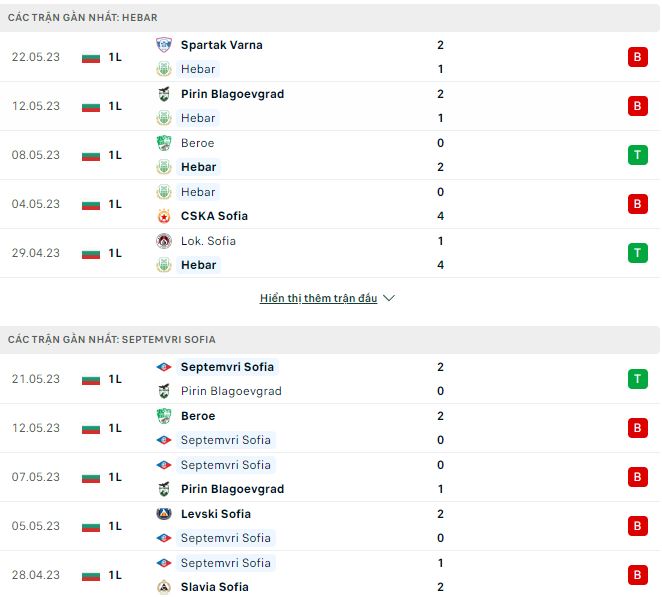Expand 'Hiển thị thêm trận đấu' chevron
The image size is (662, 597).
[x=389, y=298]
